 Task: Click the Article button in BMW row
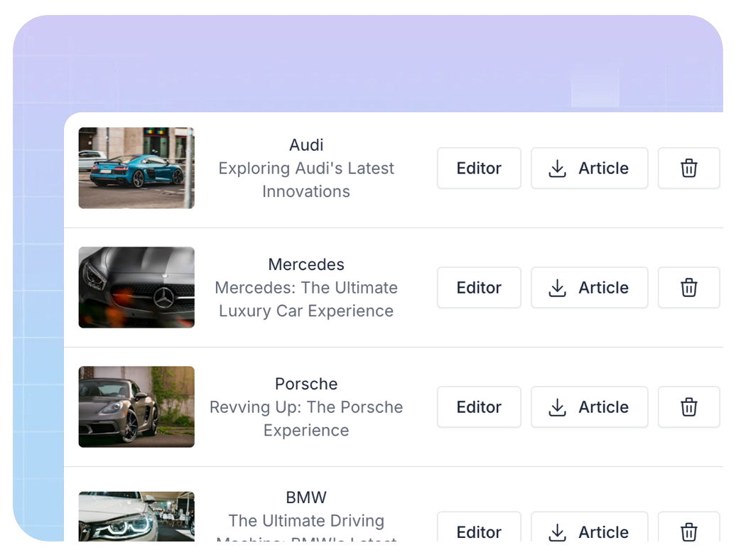[x=589, y=531]
